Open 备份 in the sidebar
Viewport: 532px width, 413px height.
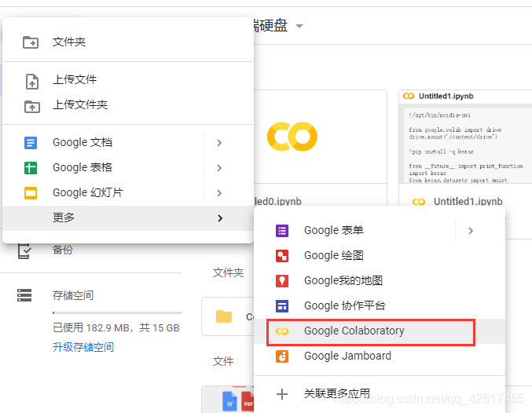pyautogui.click(x=63, y=250)
